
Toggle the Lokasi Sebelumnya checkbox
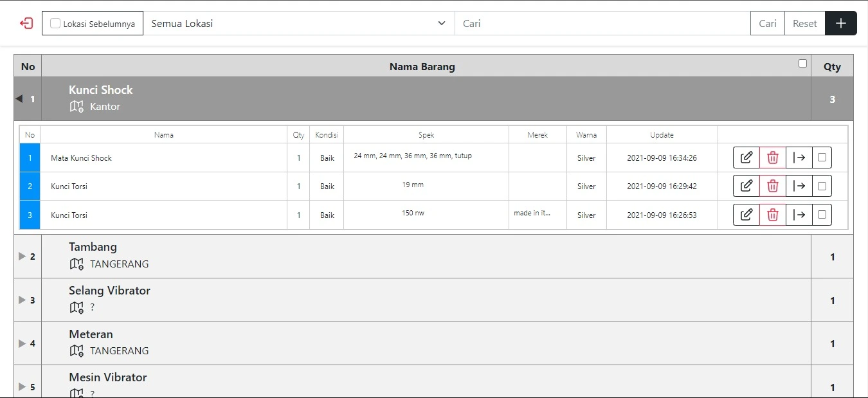point(56,24)
